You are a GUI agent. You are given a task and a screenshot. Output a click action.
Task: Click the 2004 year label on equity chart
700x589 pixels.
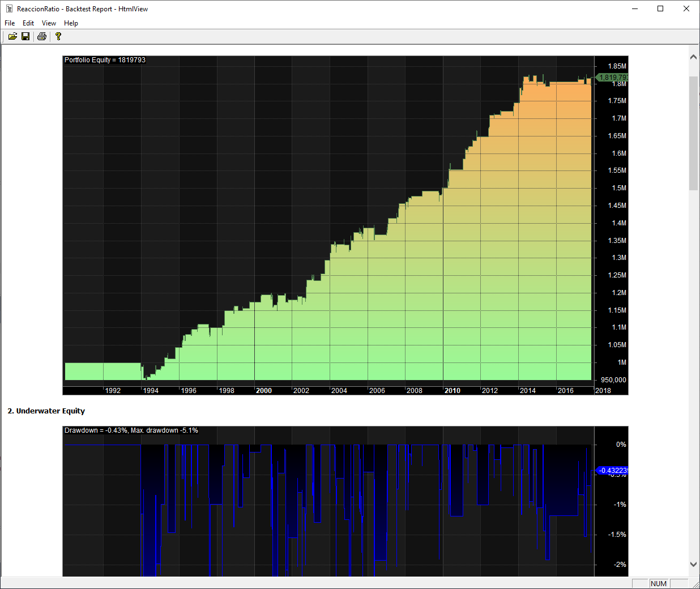tap(339, 391)
